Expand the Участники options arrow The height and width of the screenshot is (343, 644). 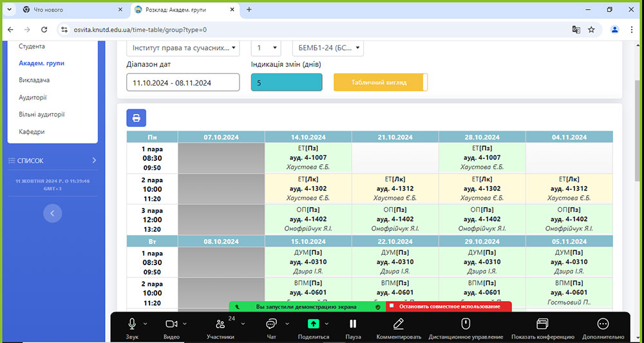(x=243, y=324)
